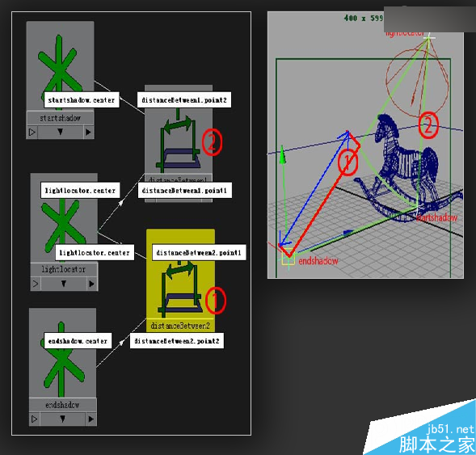Show input connections of endshadow node
The width and height of the screenshot is (476, 455).
click(x=34, y=419)
